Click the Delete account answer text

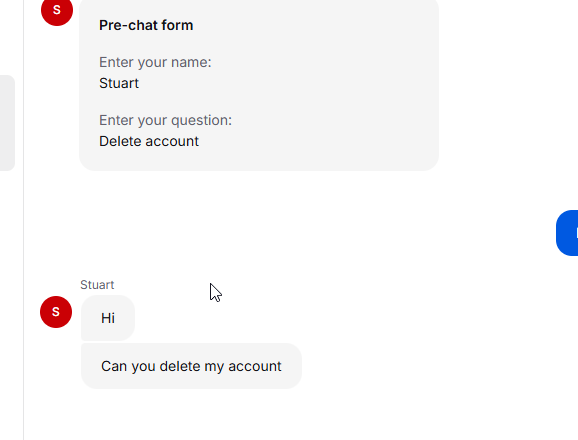coord(149,141)
